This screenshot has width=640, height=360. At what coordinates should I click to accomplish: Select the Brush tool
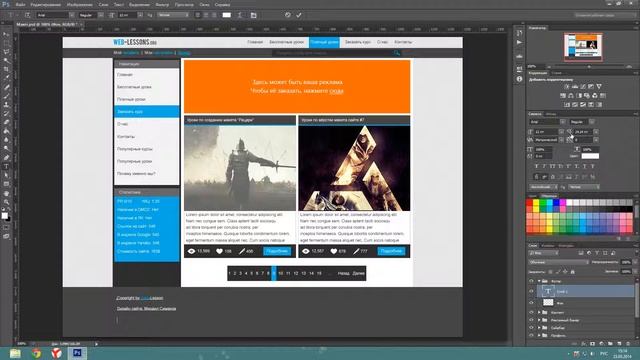(6, 96)
